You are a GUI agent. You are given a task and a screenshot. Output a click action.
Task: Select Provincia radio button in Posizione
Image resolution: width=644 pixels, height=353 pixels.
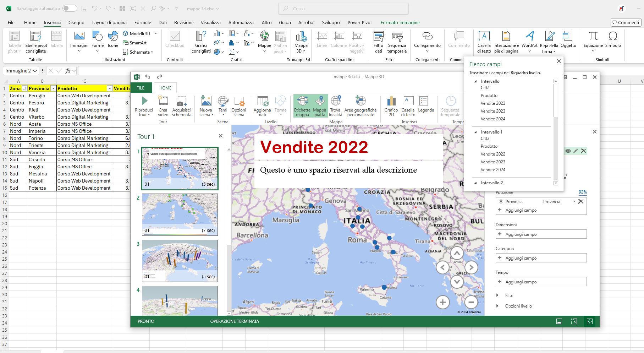point(501,201)
